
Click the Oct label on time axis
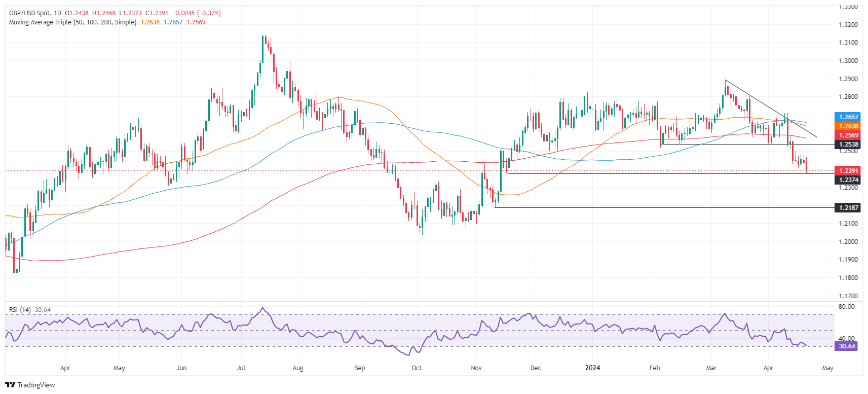417,368
